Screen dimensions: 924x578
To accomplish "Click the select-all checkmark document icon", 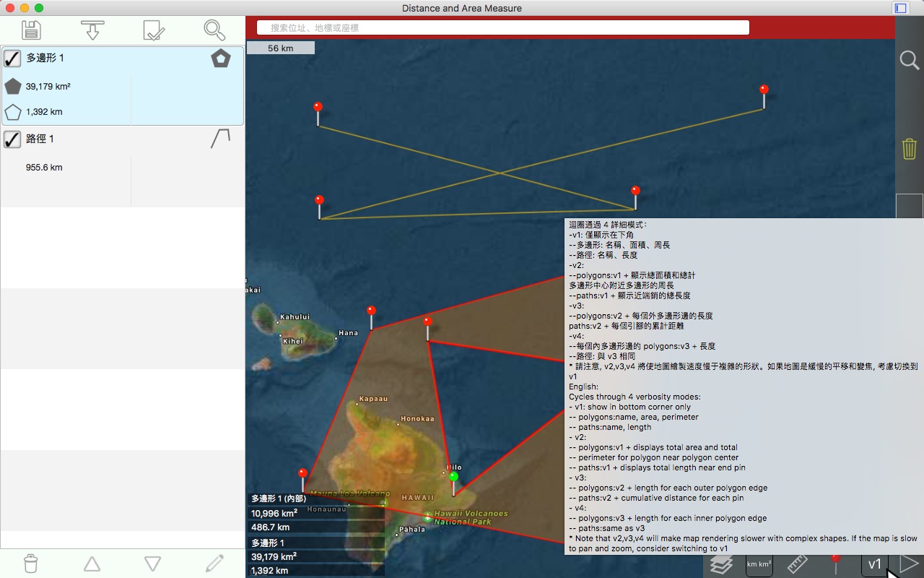I will [154, 30].
